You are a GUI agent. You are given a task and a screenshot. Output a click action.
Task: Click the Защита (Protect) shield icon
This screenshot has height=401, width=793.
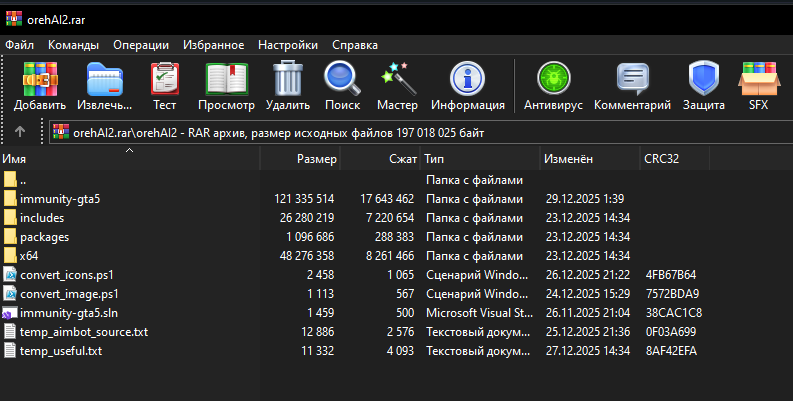pyautogui.click(x=704, y=78)
